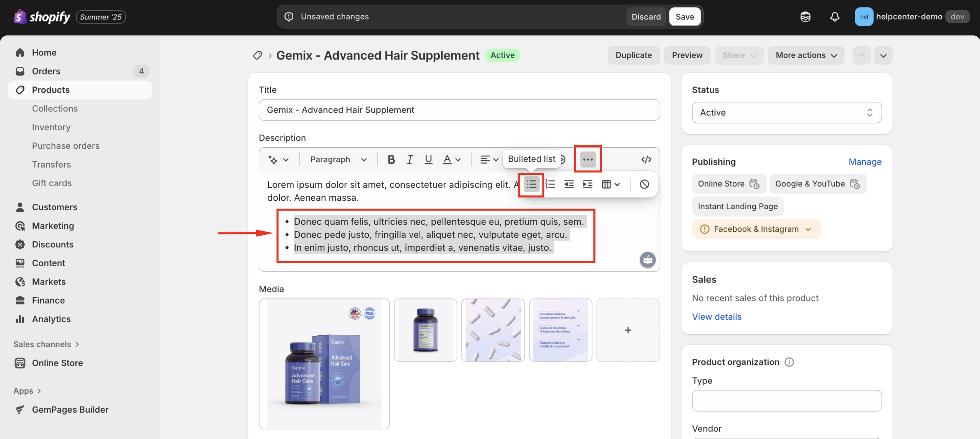The width and height of the screenshot is (980, 439).
Task: Open the Insert table dropdown
Action: [611, 184]
